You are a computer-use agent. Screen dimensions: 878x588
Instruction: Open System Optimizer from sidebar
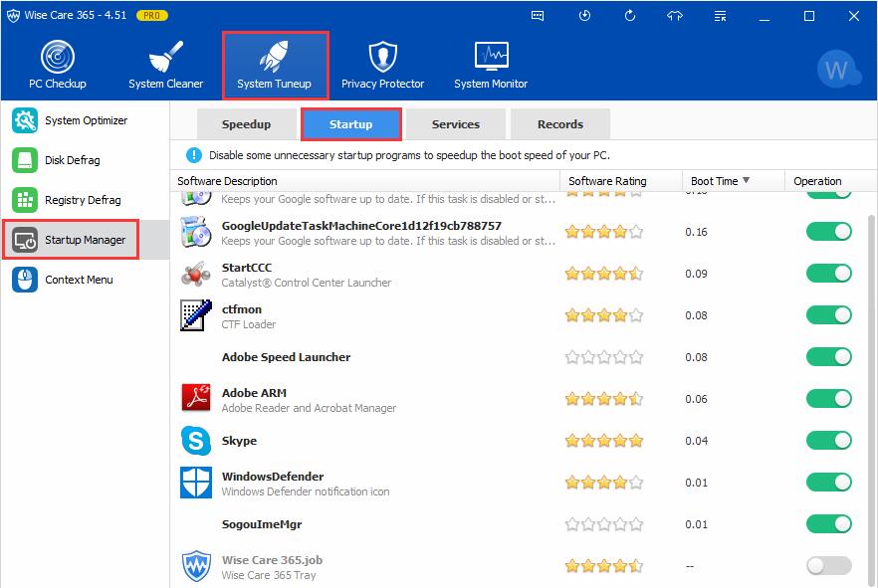(86, 120)
